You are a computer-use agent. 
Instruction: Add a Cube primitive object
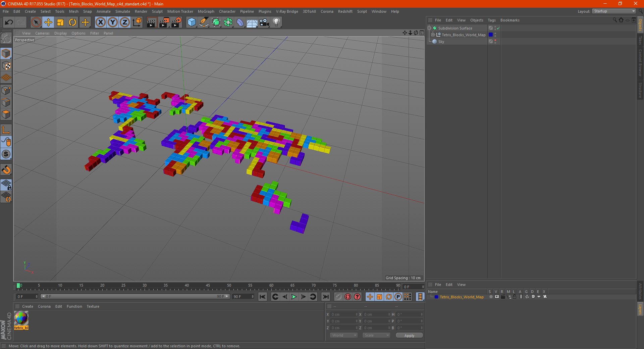pyautogui.click(x=192, y=22)
